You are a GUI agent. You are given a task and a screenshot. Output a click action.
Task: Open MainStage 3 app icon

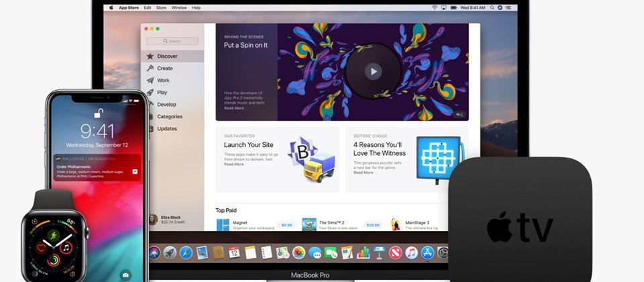click(396, 224)
